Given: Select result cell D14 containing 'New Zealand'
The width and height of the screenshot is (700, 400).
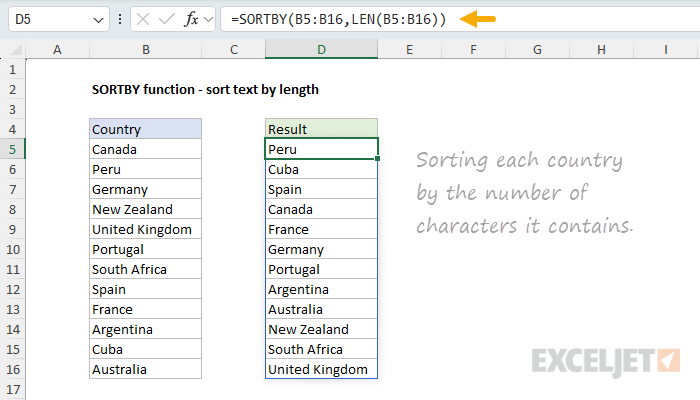Looking at the screenshot, I should pyautogui.click(x=321, y=329).
